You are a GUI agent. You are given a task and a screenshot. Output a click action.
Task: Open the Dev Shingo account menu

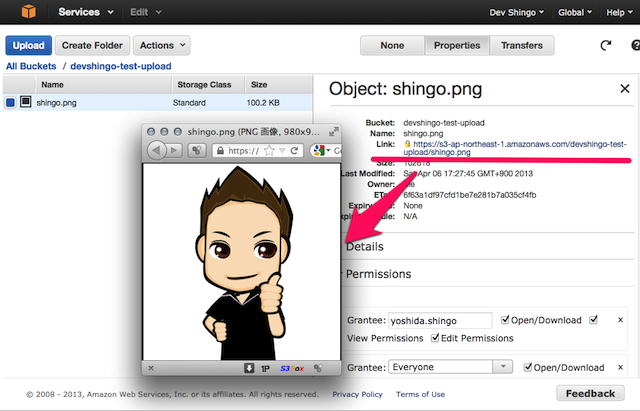[x=516, y=12]
